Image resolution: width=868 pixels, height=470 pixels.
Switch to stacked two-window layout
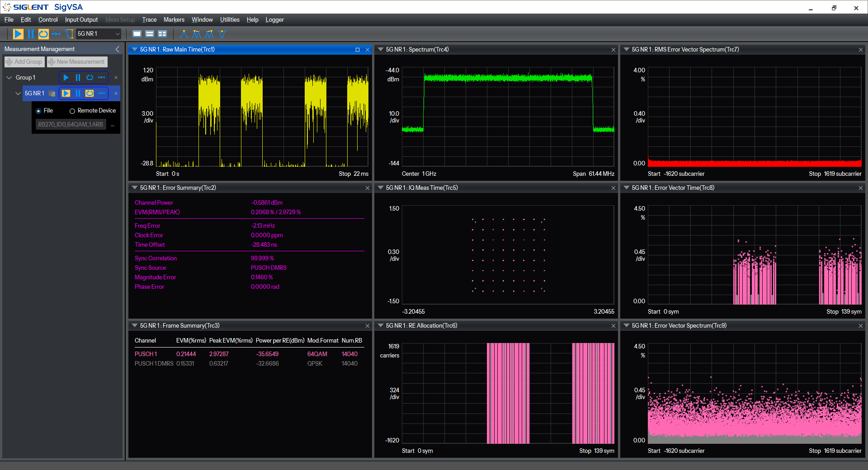coord(150,34)
